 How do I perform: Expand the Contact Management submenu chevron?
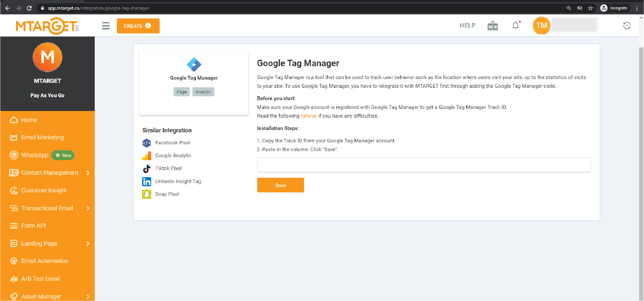[x=88, y=173]
